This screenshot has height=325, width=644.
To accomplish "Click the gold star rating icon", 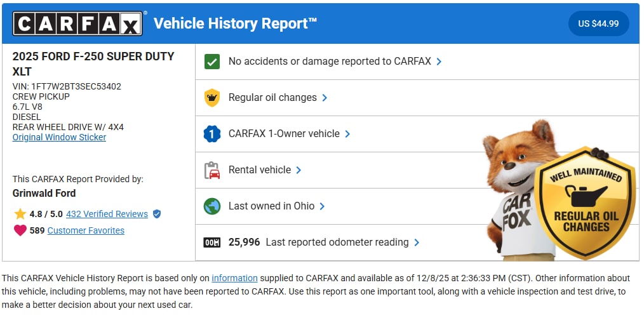I will tap(20, 214).
